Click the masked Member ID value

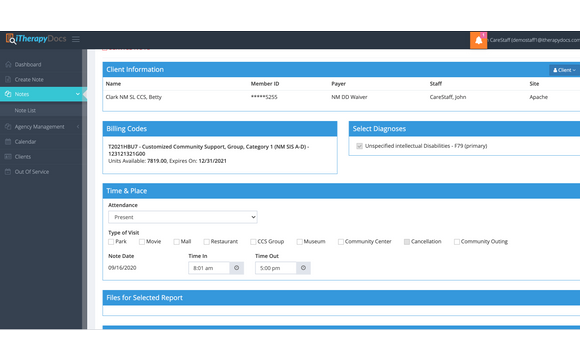[264, 97]
